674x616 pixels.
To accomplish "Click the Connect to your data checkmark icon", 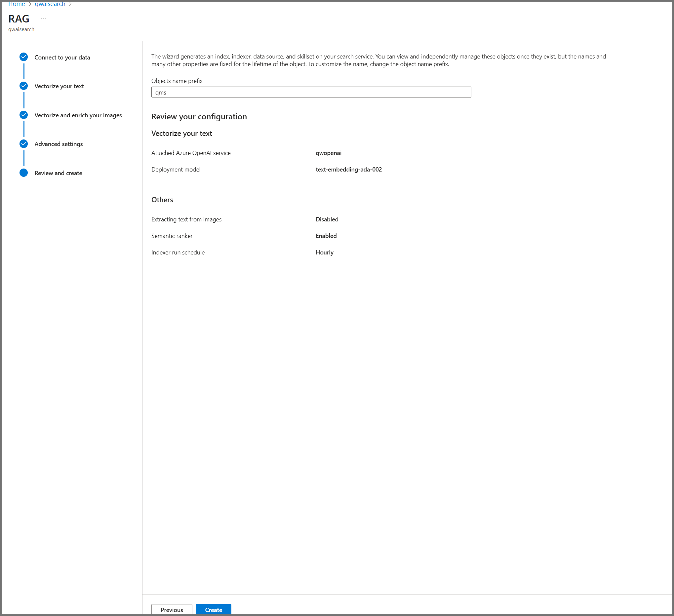I will (x=23, y=57).
